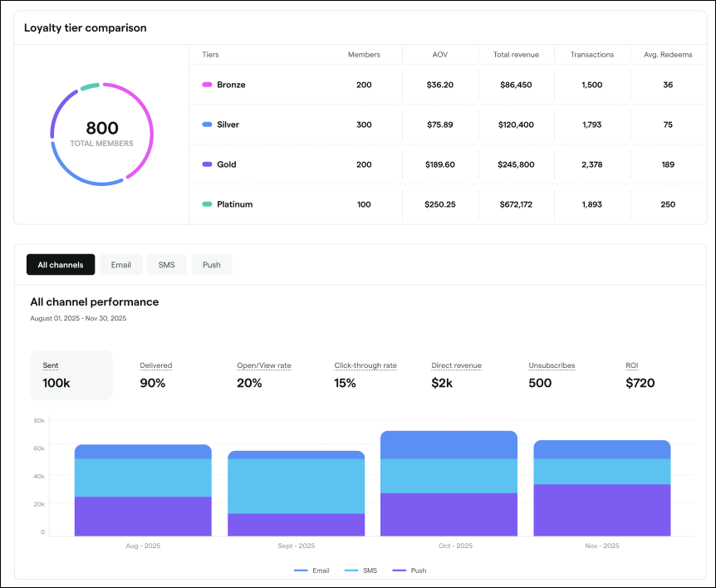Image resolution: width=716 pixels, height=588 pixels.
Task: Choose the Open/View rate metric
Action: pyautogui.click(x=263, y=375)
